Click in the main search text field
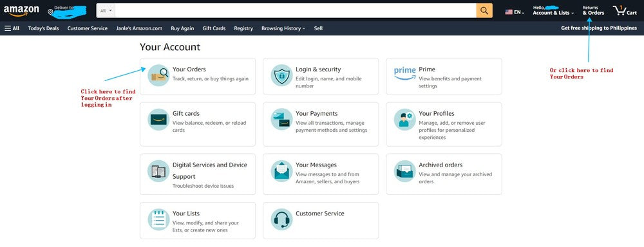Viewport: 644px width, 247px height. click(x=296, y=11)
